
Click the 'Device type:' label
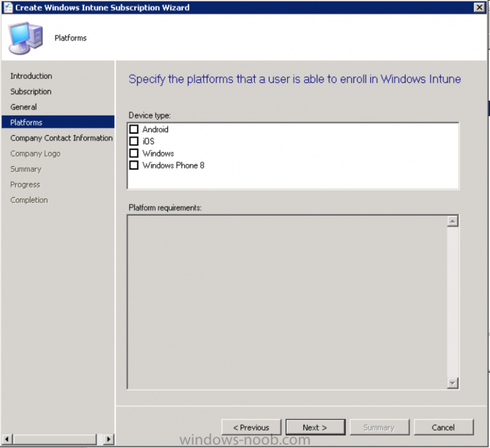tap(150, 116)
